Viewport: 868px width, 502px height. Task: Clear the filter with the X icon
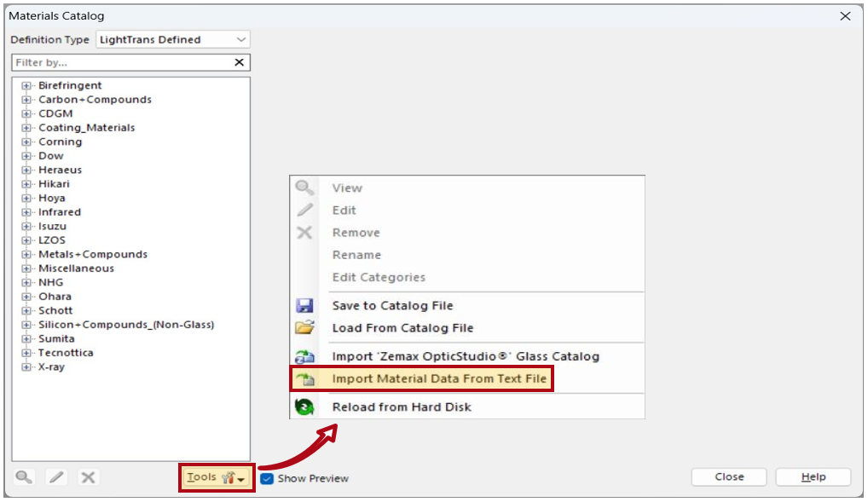coord(239,62)
